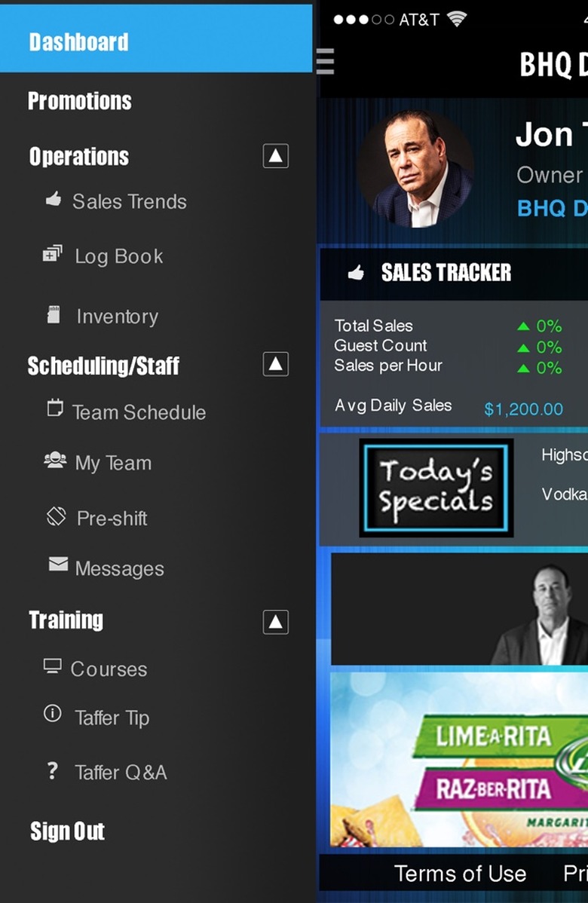The width and height of the screenshot is (588, 903).
Task: Open Taffer Q&A
Action: pyautogui.click(x=121, y=773)
